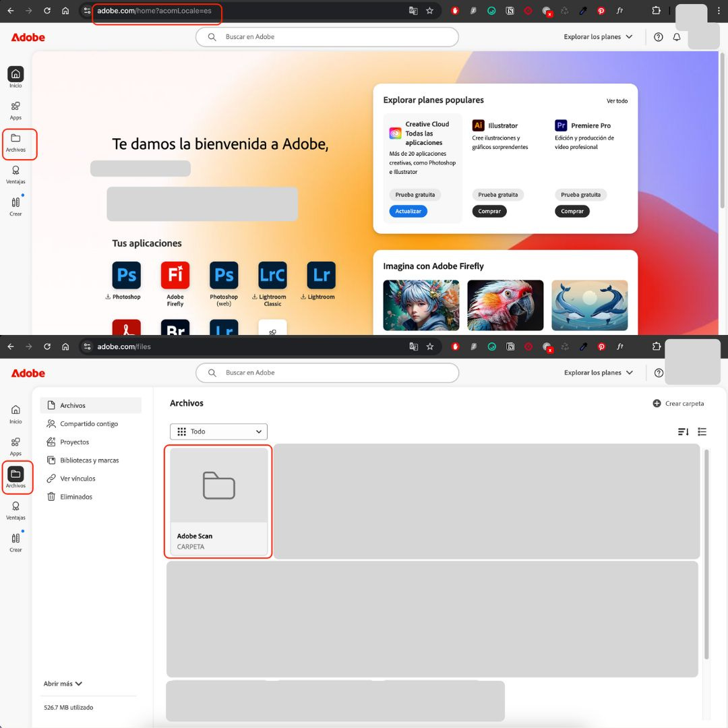Open the Adobe Scan folder

tap(218, 502)
